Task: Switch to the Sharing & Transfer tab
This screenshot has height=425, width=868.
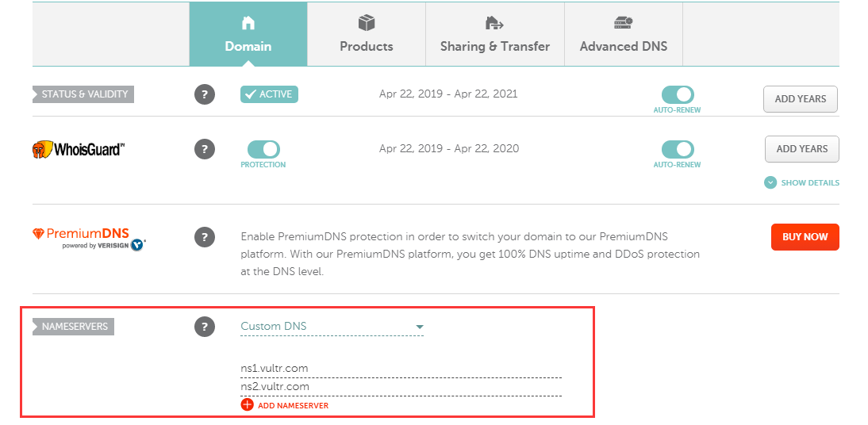Action: [495, 34]
